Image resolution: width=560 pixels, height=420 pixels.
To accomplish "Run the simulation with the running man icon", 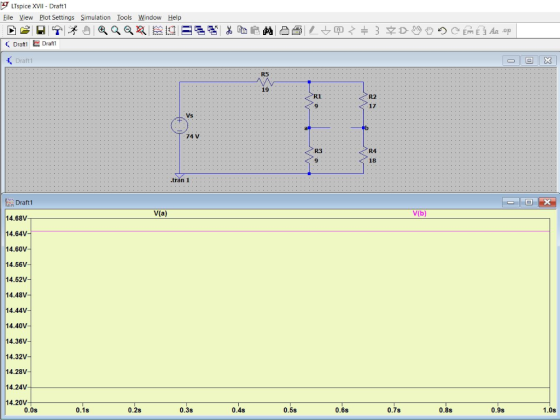I will pos(73,31).
